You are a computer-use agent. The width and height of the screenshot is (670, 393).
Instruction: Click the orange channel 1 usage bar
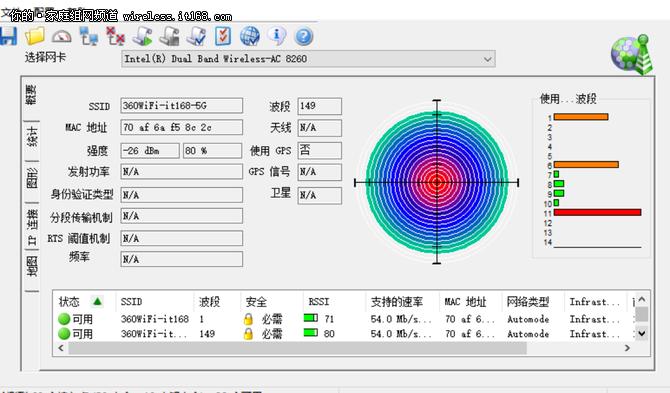tap(581, 117)
